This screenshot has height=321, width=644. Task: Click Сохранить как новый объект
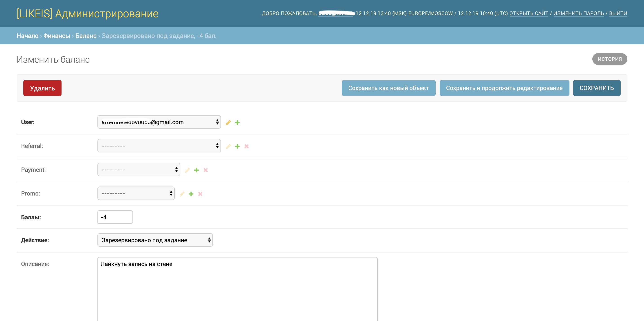point(388,88)
